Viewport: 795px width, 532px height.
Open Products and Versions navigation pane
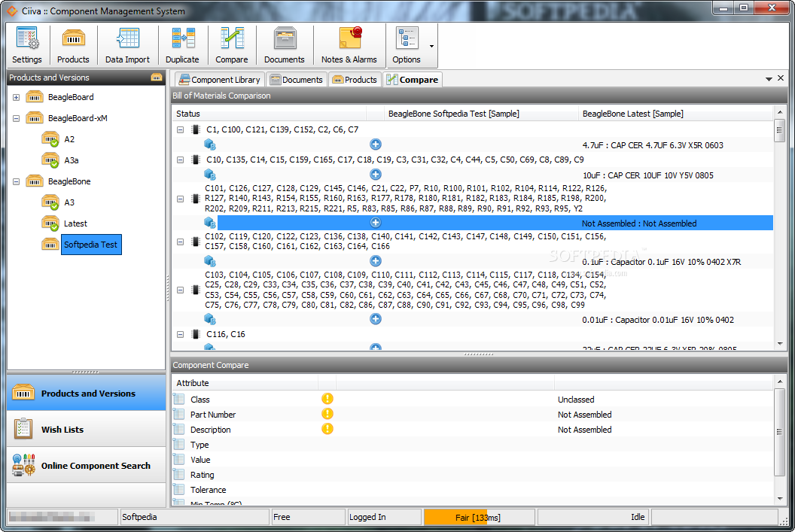point(86,394)
